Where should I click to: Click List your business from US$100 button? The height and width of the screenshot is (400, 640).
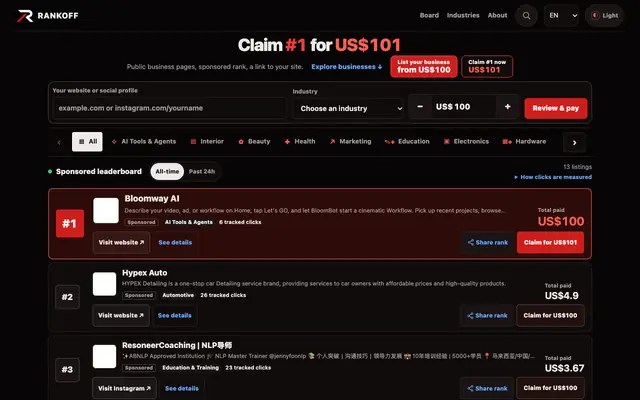pyautogui.click(x=424, y=66)
